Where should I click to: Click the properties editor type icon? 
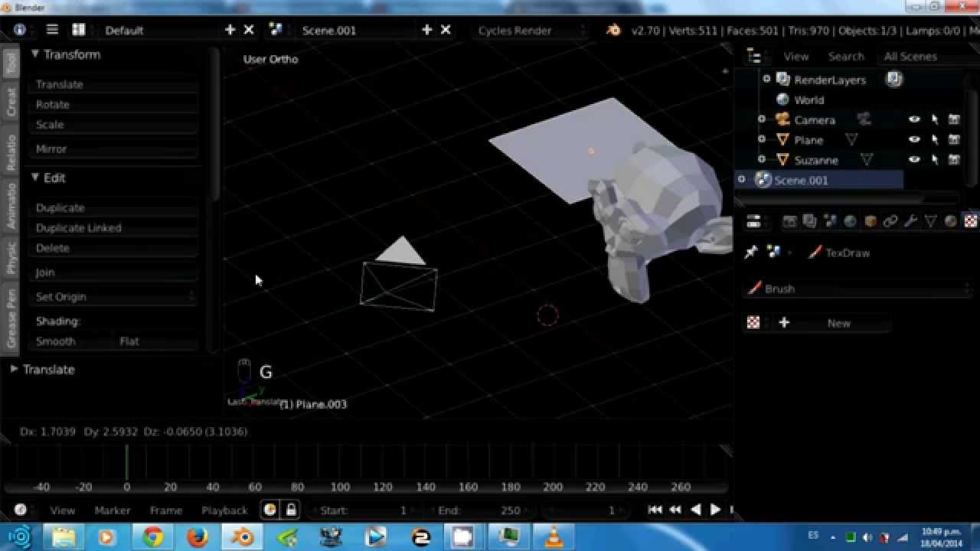point(753,221)
